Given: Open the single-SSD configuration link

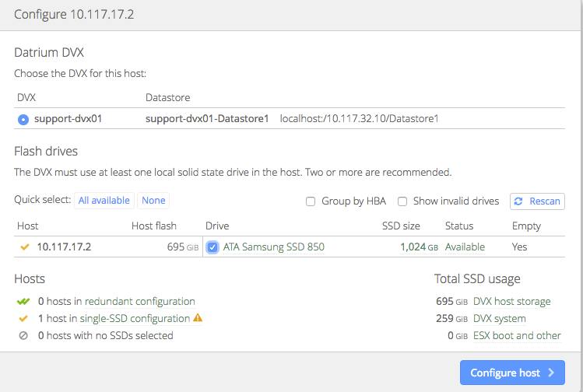Looking at the screenshot, I should click(x=137, y=318).
